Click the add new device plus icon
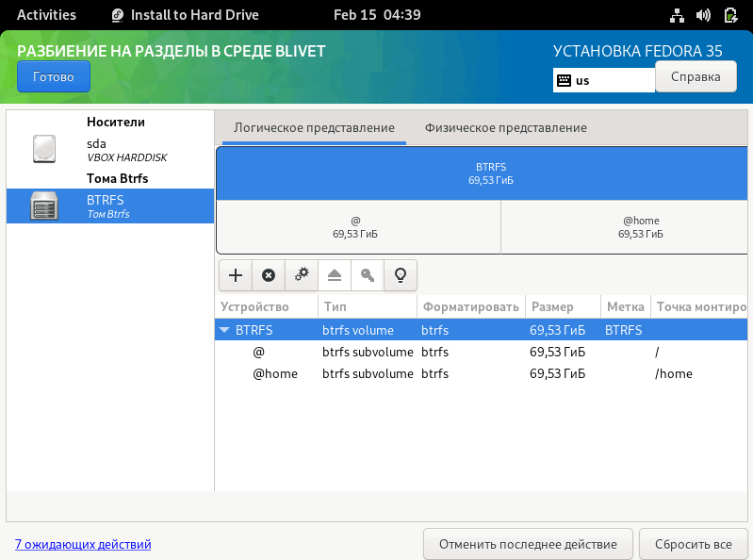 tap(236, 275)
